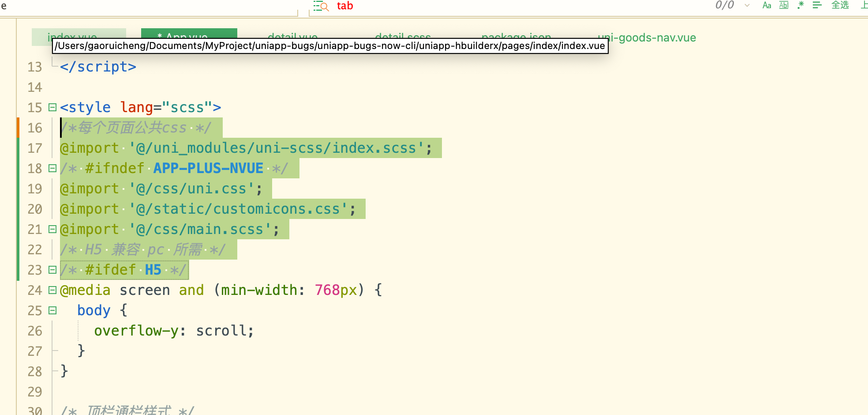Click line number 16 in the gutter
868x415 pixels.
35,128
